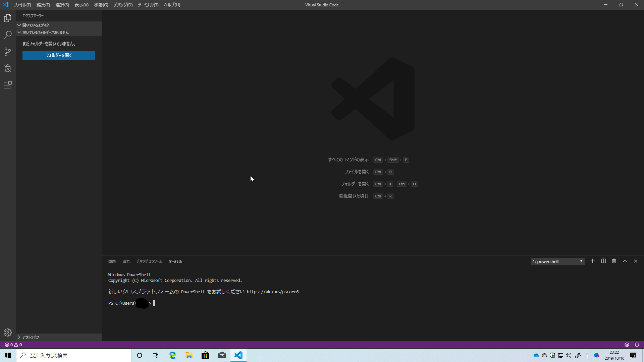Open Mail app from taskbar
This screenshot has height=362, width=644.
[x=222, y=355]
